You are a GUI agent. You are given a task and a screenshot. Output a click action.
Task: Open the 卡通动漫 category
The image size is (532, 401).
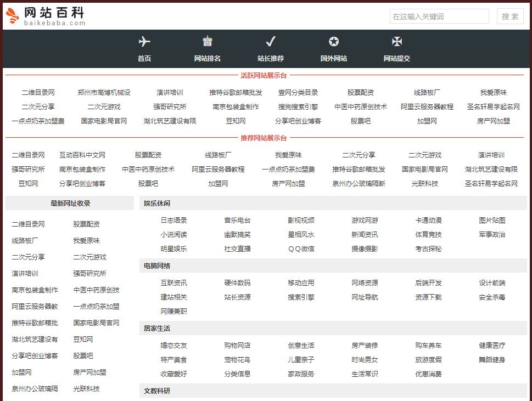(428, 221)
